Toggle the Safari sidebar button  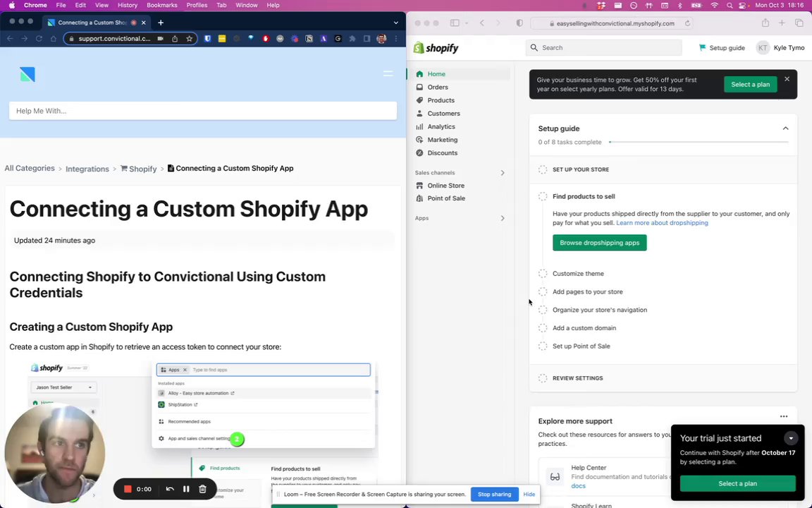(x=455, y=23)
